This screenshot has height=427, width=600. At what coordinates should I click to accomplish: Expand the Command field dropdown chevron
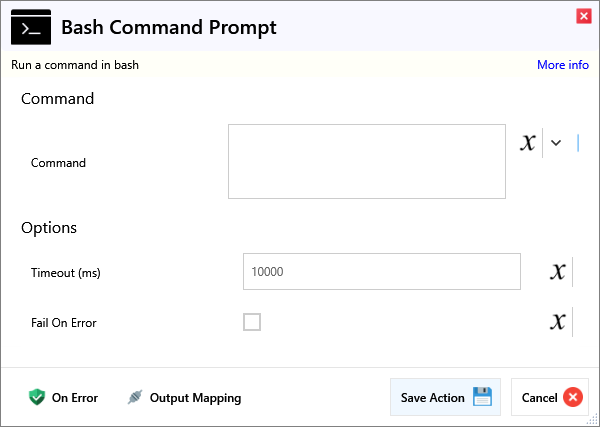pyautogui.click(x=556, y=143)
